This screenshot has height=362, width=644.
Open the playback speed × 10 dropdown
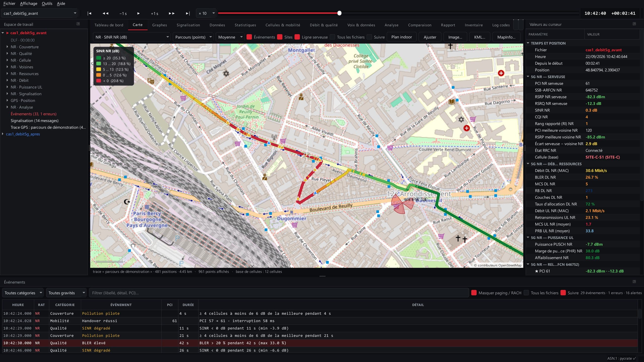point(206,13)
